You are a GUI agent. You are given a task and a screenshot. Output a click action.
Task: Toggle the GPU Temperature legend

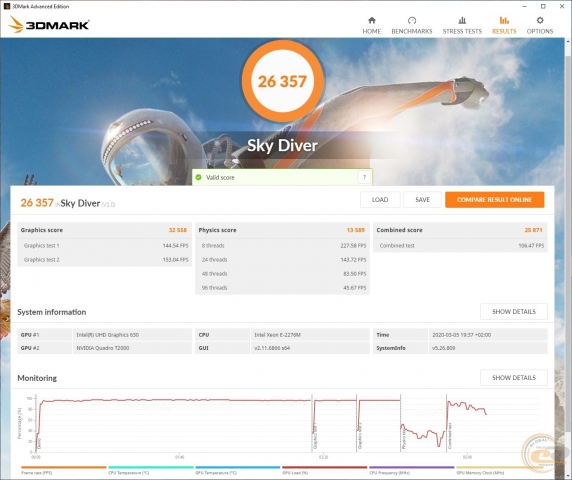pyautogui.click(x=237, y=470)
